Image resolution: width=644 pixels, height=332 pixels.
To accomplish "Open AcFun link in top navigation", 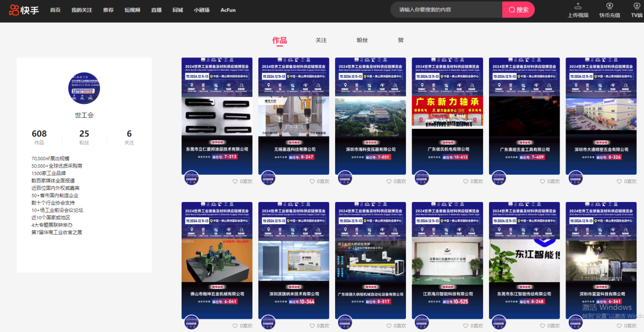I will point(228,10).
